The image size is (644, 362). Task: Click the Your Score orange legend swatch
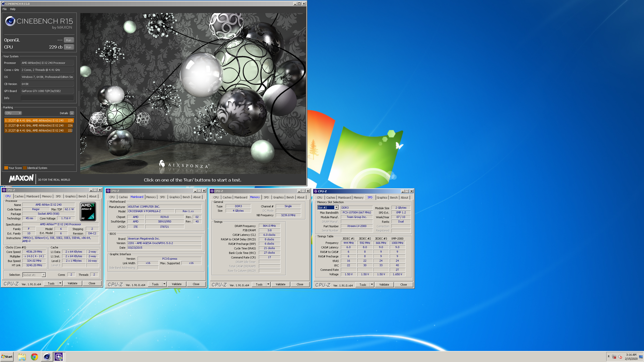(6, 168)
